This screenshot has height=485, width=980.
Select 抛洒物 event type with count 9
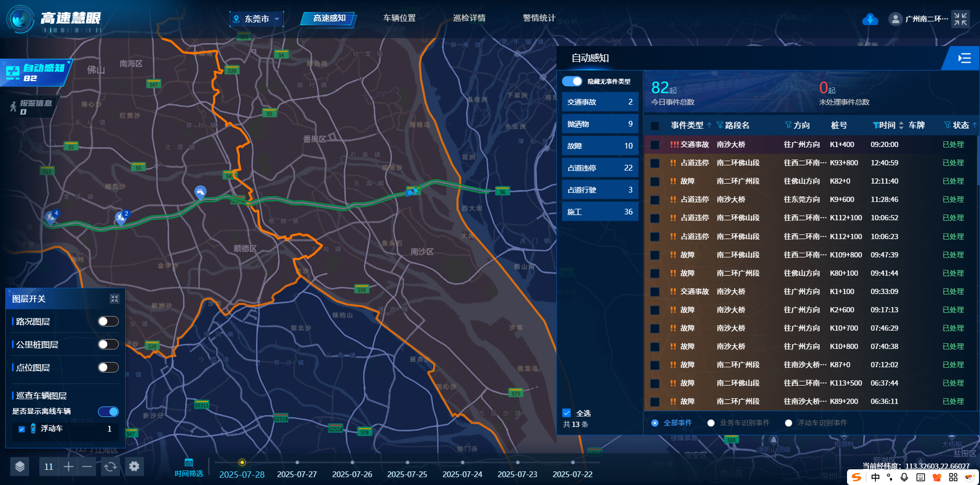click(600, 124)
